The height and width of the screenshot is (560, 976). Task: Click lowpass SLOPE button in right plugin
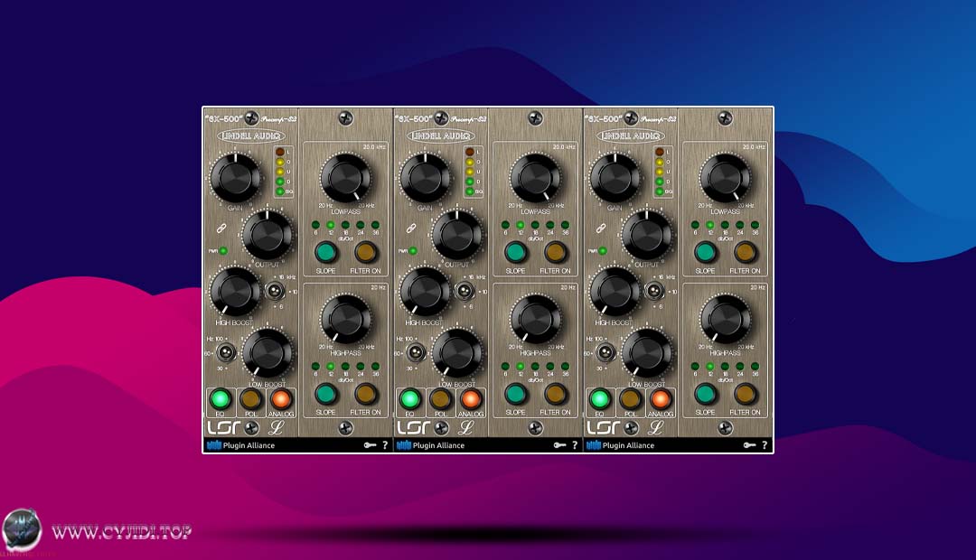click(705, 252)
